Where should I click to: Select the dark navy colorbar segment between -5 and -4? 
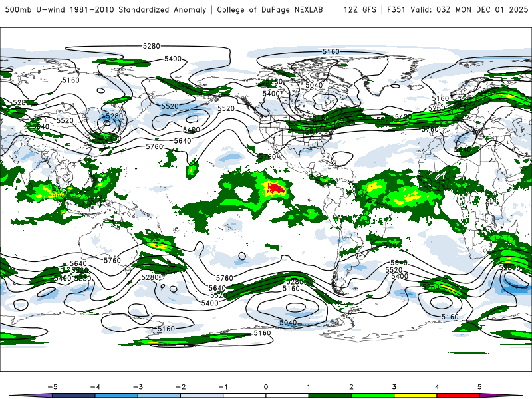point(74,396)
